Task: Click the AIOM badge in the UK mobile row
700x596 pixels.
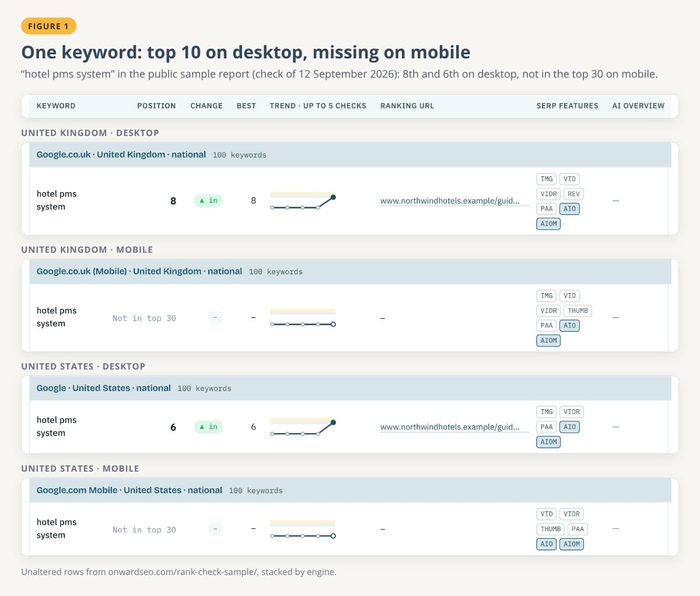Action: pos(548,340)
